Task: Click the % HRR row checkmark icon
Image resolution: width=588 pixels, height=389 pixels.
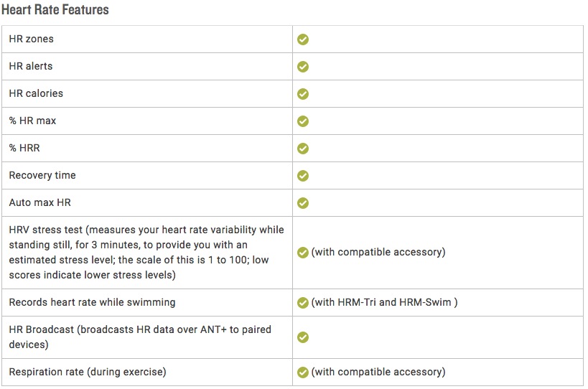Action: (303, 149)
